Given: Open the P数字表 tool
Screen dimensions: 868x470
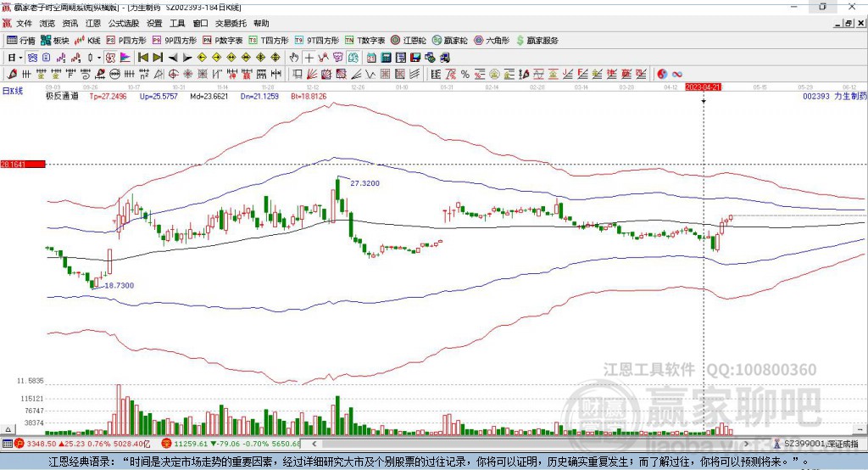Looking at the screenshot, I should point(223,41).
